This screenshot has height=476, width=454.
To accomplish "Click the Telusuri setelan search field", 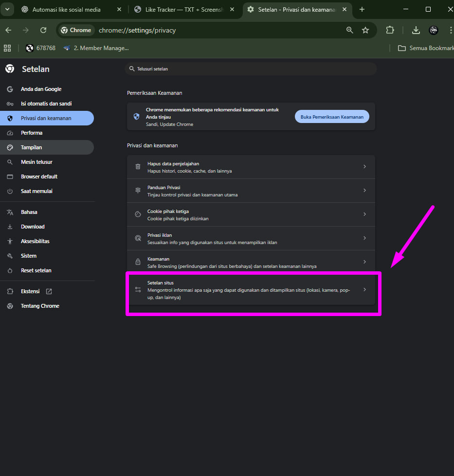I will tap(251, 69).
